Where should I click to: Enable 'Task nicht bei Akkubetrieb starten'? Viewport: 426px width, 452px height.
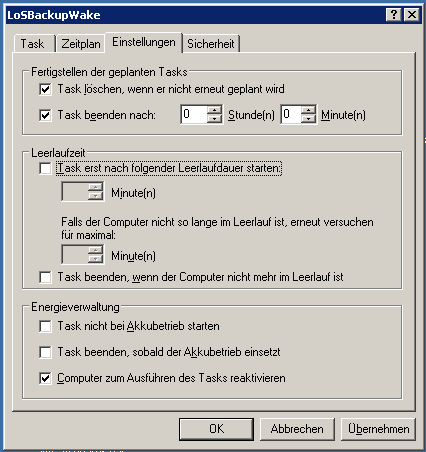pyautogui.click(x=45, y=326)
